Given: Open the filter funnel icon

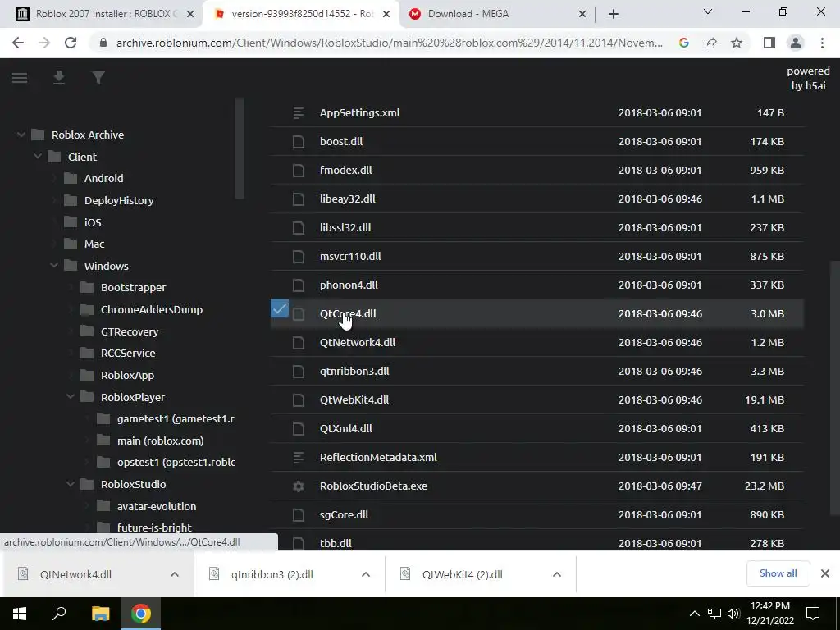Looking at the screenshot, I should click(x=98, y=78).
